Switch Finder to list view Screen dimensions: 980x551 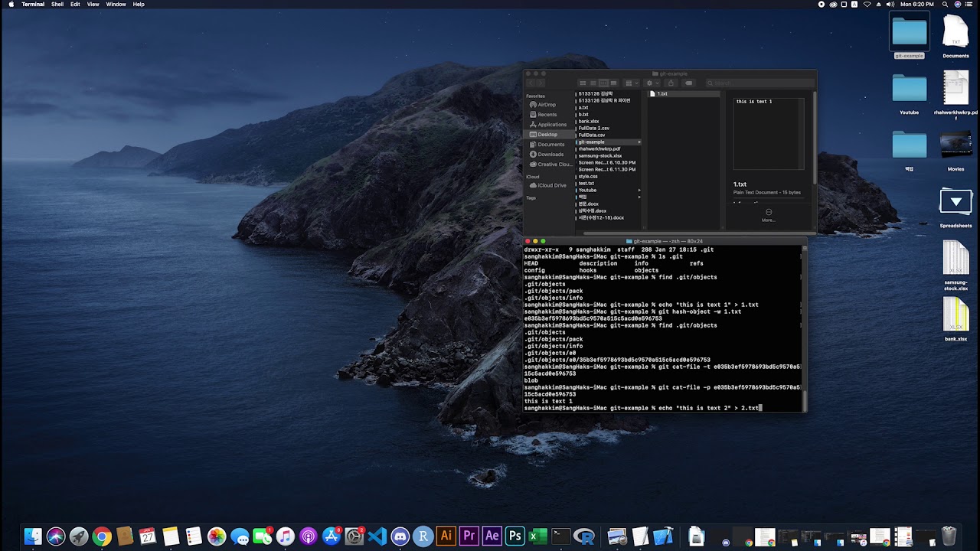593,83
